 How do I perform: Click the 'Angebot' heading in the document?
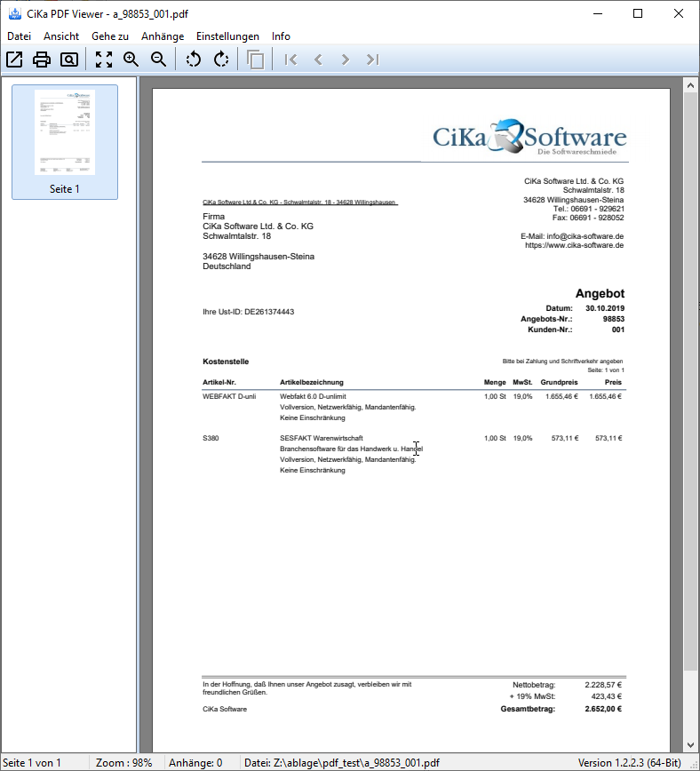[x=600, y=293]
